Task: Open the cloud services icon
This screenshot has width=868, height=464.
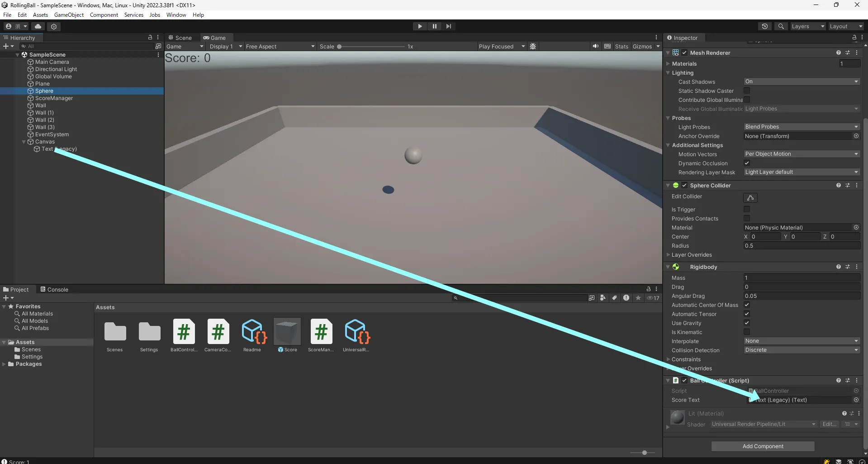Action: tap(38, 26)
